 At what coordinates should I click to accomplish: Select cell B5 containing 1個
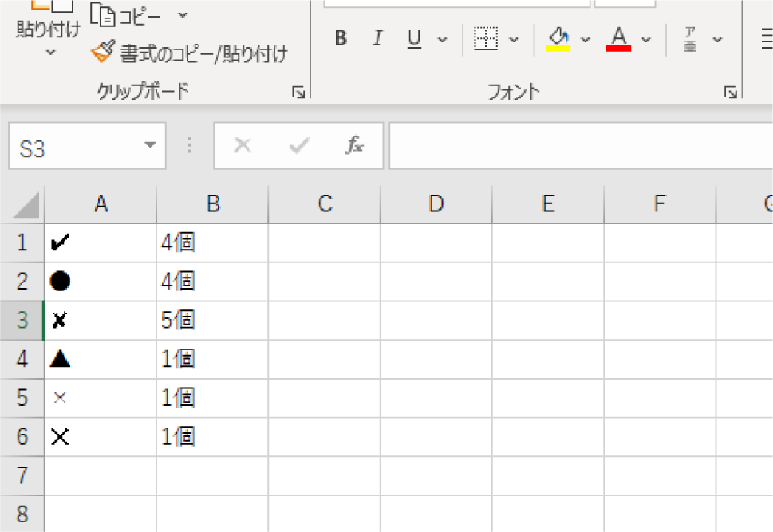tap(212, 398)
